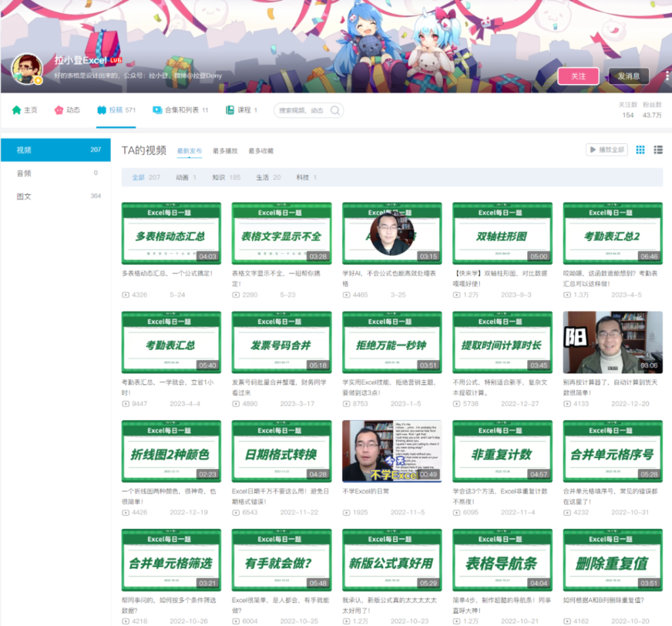Open the 日期格式转换 video thumbnail
The image size is (672, 626).
[x=282, y=451]
